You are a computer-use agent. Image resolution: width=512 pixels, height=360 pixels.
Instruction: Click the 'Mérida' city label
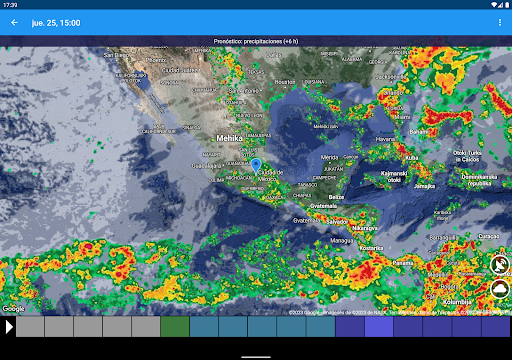[x=329, y=157]
